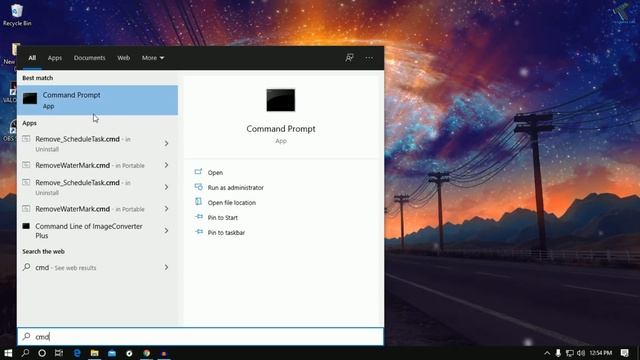This screenshot has height=360, width=640.
Task: Click the Open file location icon
Action: (198, 202)
